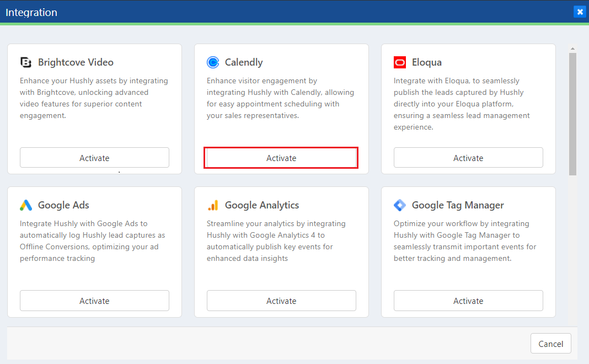Click the Brightcove description text
The height and width of the screenshot is (364, 589).
click(94, 98)
